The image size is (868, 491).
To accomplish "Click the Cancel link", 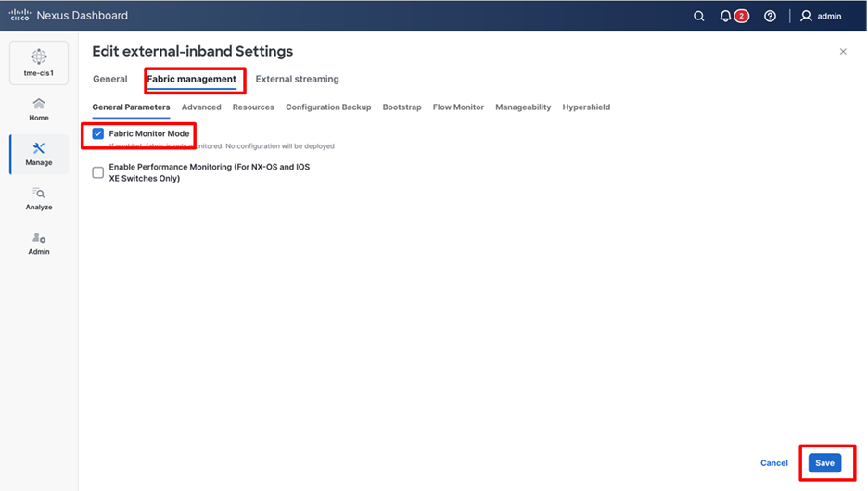I will (774, 463).
